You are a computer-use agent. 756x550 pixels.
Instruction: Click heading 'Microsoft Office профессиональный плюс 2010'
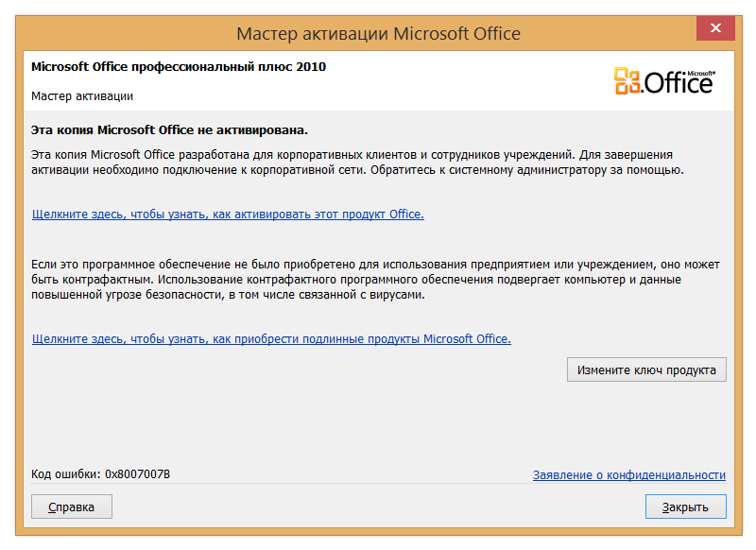click(179, 66)
